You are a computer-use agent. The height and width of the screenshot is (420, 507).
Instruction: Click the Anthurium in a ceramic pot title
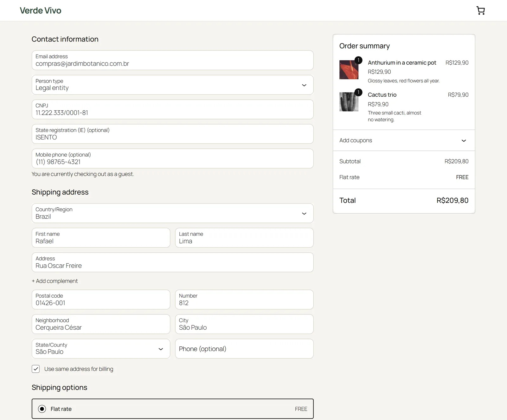[402, 63]
